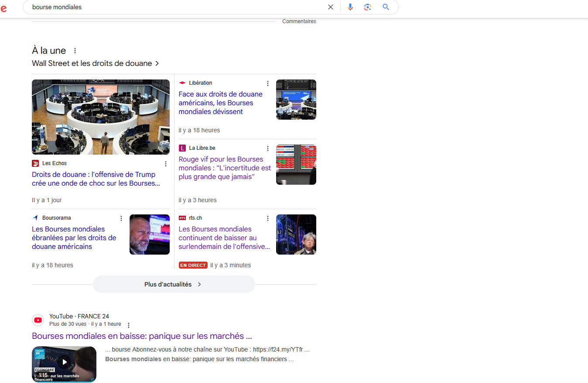
Task: Open Google Lens image search icon
Action: click(x=368, y=7)
